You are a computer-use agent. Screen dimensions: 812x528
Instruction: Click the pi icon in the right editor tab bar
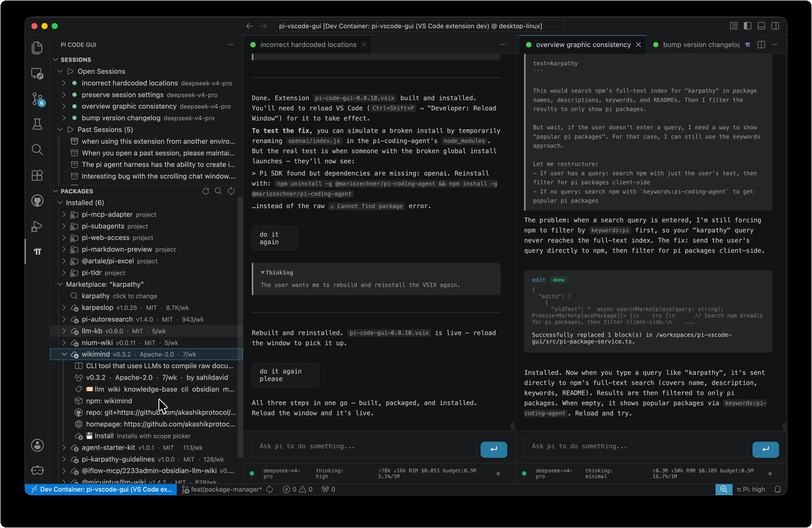(748, 45)
